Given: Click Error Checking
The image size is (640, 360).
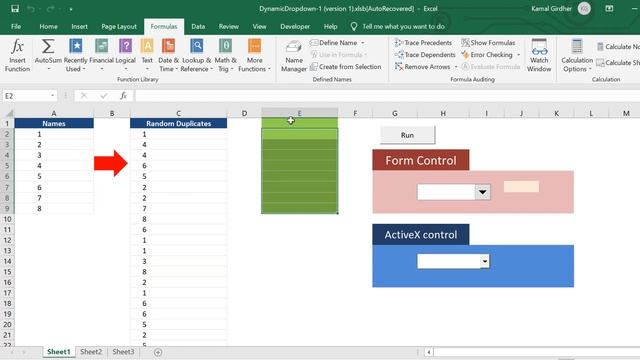Looking at the screenshot, I should tap(487, 55).
